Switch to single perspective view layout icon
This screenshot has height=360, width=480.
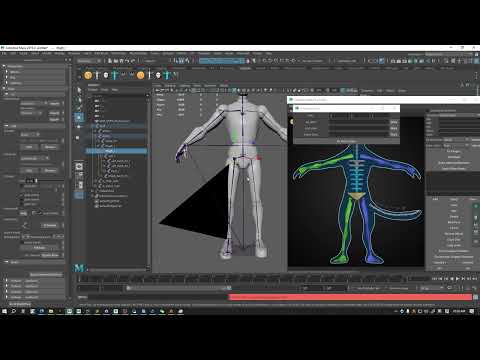tap(79, 166)
